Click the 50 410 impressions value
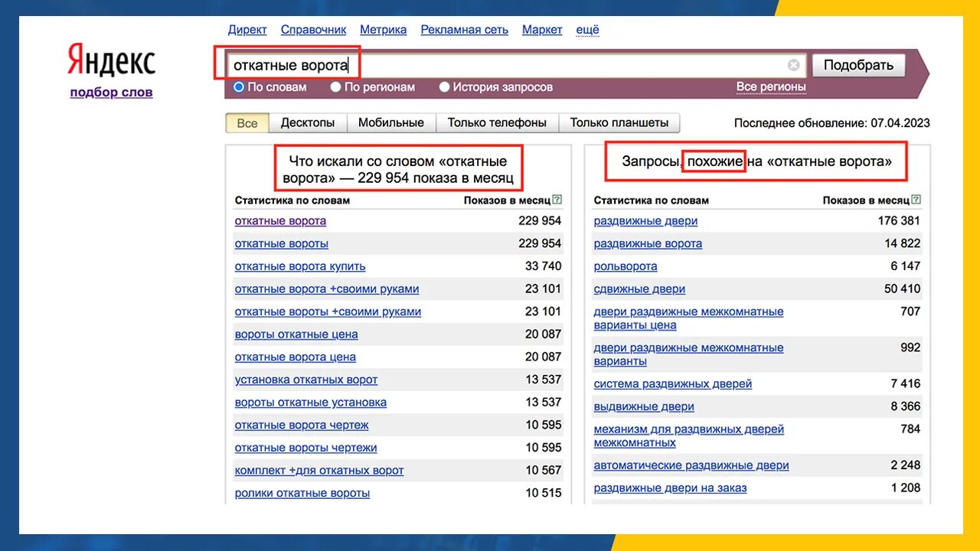This screenshot has height=551, width=980. point(902,289)
